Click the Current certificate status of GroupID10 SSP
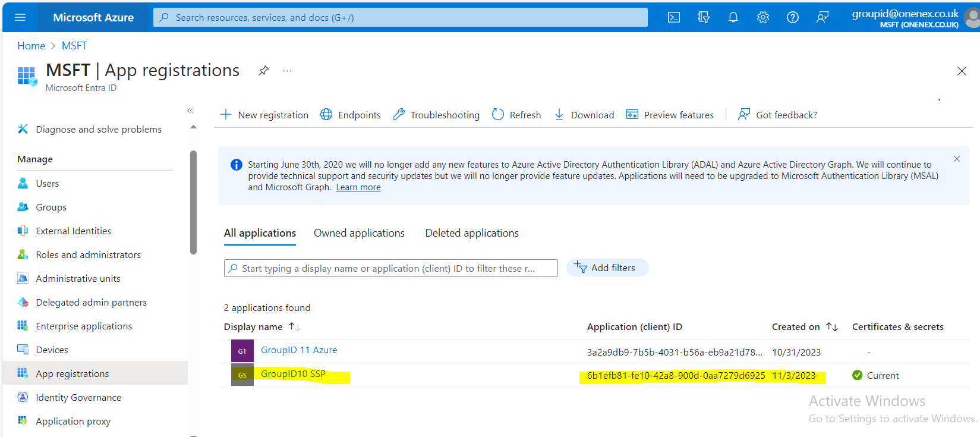Image resolution: width=980 pixels, height=437 pixels. [875, 375]
